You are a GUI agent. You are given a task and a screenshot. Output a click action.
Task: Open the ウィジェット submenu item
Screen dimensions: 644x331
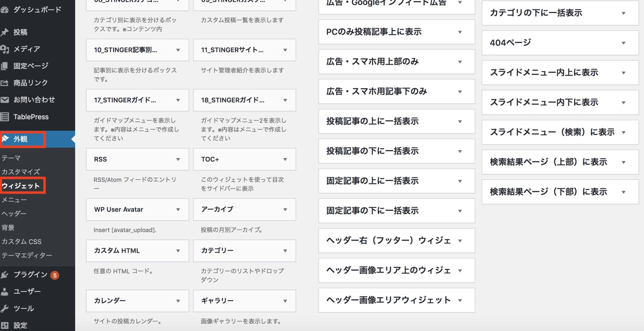coord(21,186)
